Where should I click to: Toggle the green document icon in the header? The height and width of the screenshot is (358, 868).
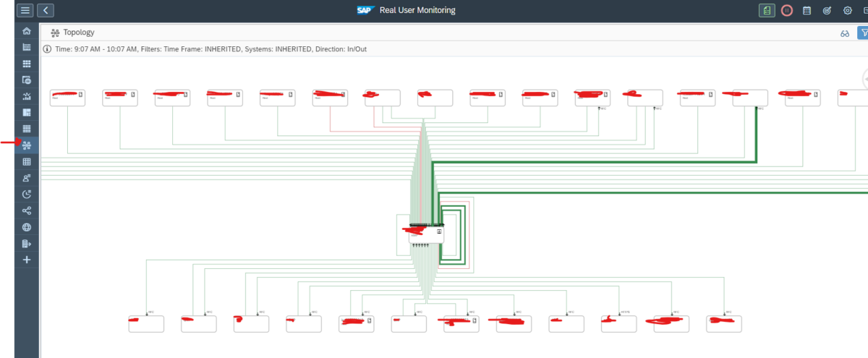pos(767,11)
